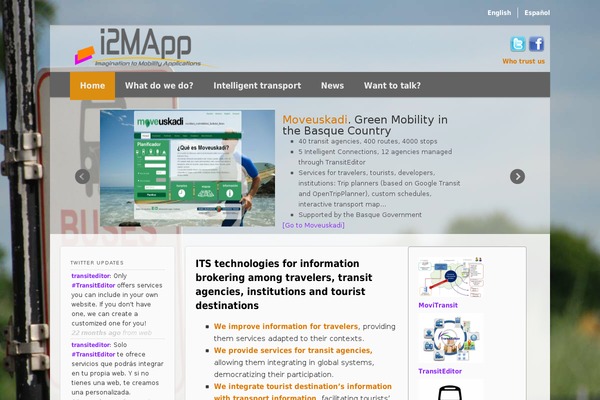Image resolution: width=600 pixels, height=400 pixels.
Task: Open first transiteditor tweet author link
Action: pos(91,276)
